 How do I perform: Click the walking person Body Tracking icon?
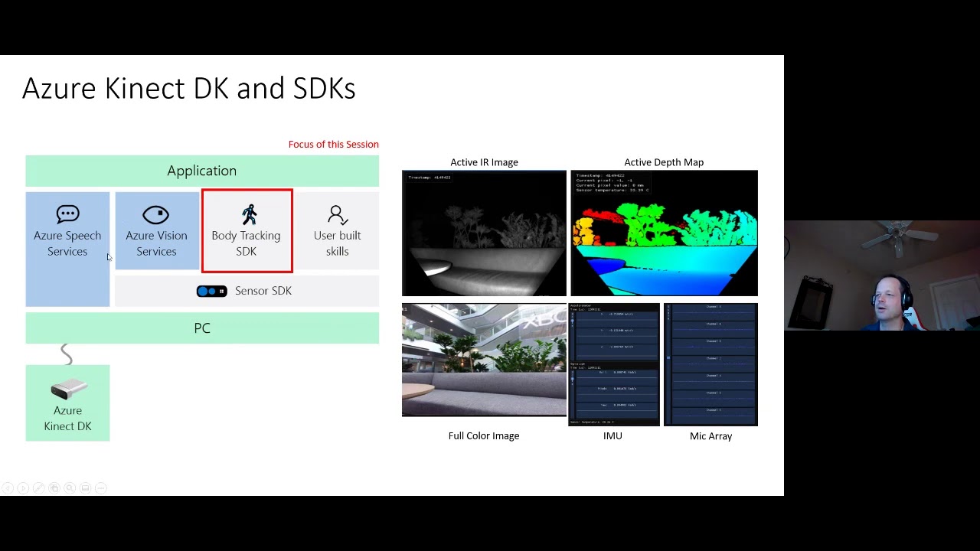[249, 214]
